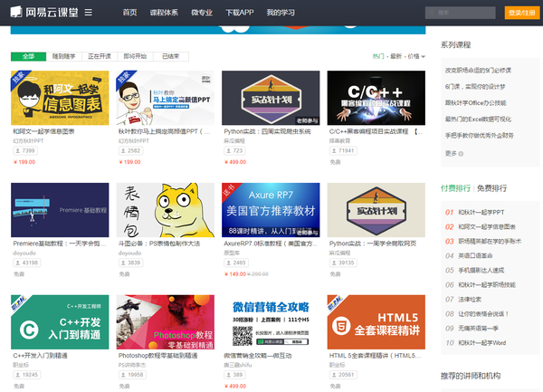Open the Axure RP7 course thumbnail
Screen dimensions: 543x392
click(x=271, y=210)
